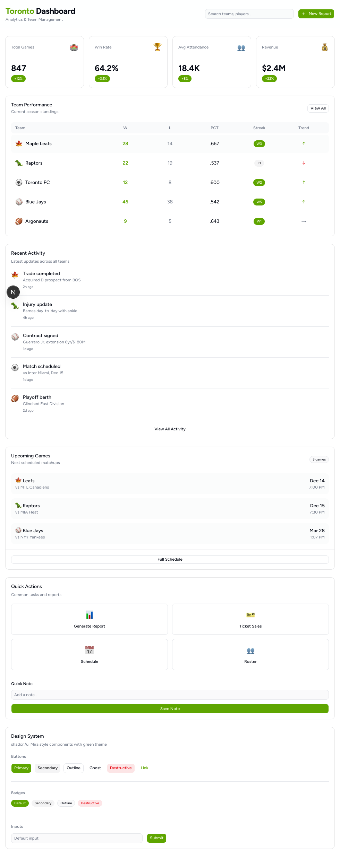Click the green Link sample button
The width and height of the screenshot is (340, 868).
(144, 768)
